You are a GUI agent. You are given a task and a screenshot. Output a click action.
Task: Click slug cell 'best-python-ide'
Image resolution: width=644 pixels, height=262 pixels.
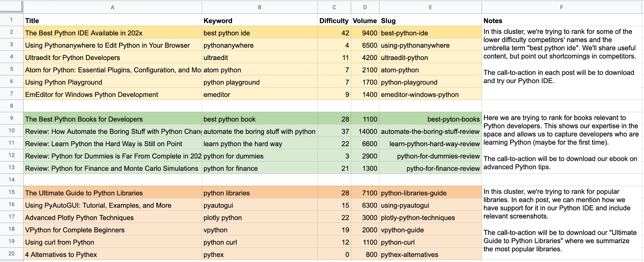(430, 32)
